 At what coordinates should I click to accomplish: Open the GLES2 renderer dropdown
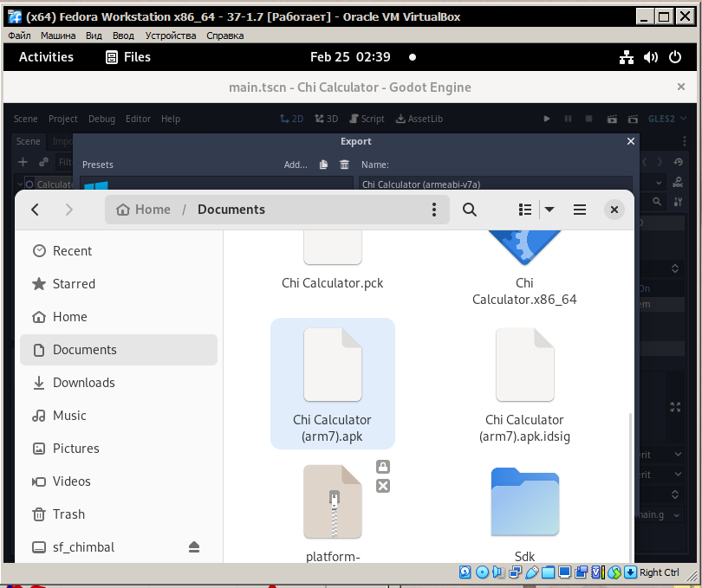[667, 119]
